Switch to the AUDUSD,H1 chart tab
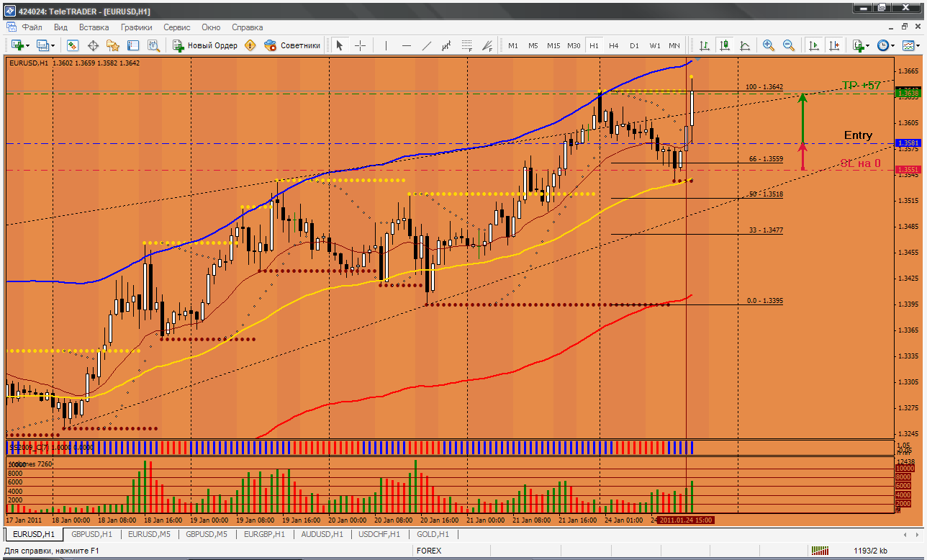This screenshot has height=560, width=927. coord(322,534)
